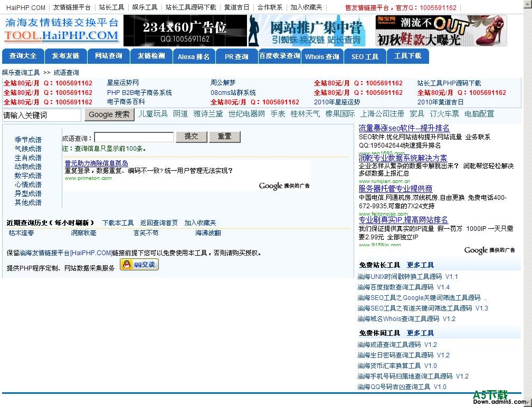Open 心情成语 category
Screen dimensions: 532x407
pyautogui.click(x=28, y=185)
